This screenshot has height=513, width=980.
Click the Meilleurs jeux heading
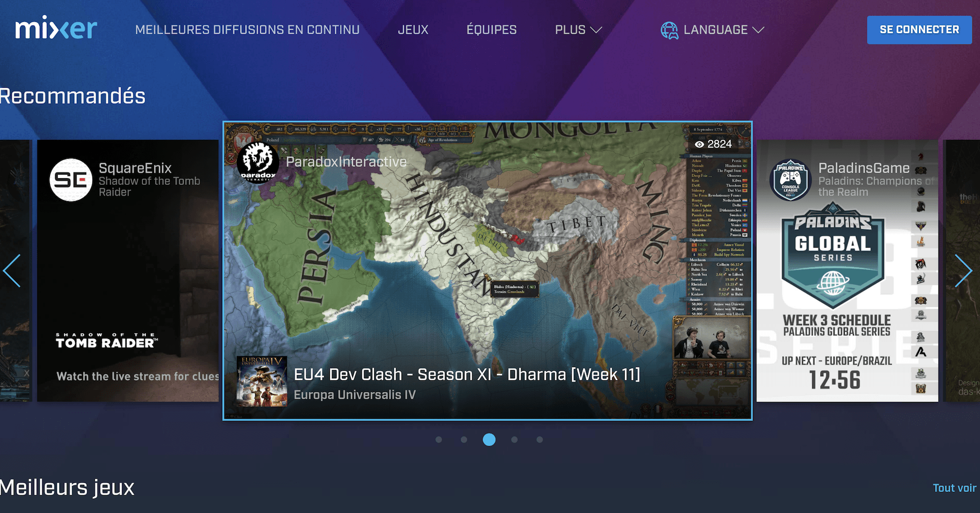[67, 487]
